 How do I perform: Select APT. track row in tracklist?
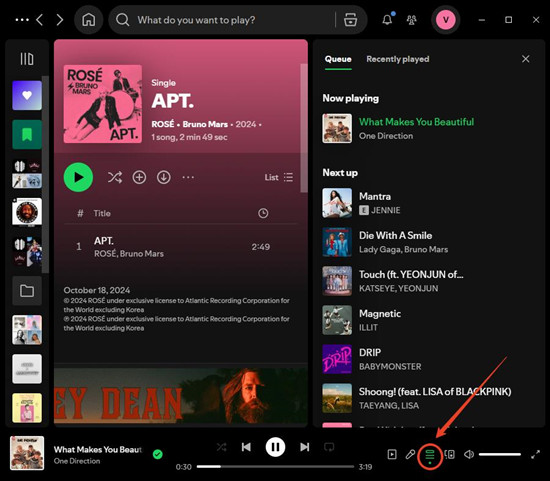pos(180,247)
